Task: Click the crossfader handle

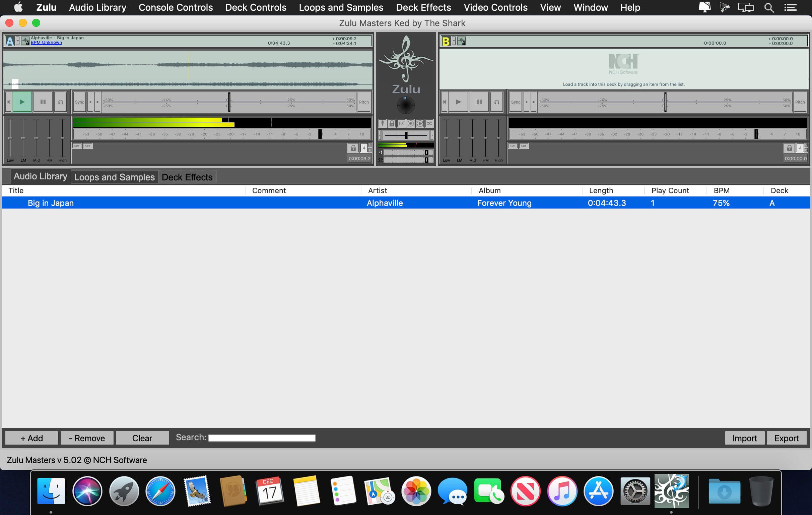Action: (406, 135)
